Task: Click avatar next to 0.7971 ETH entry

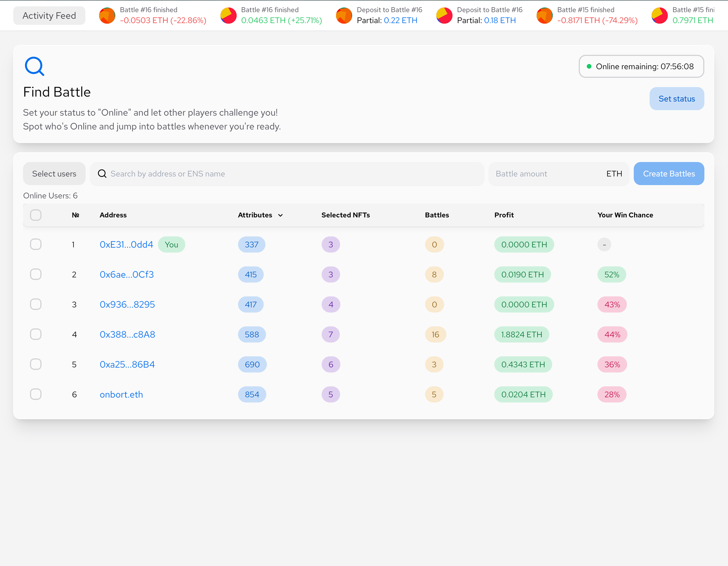Action: click(659, 15)
